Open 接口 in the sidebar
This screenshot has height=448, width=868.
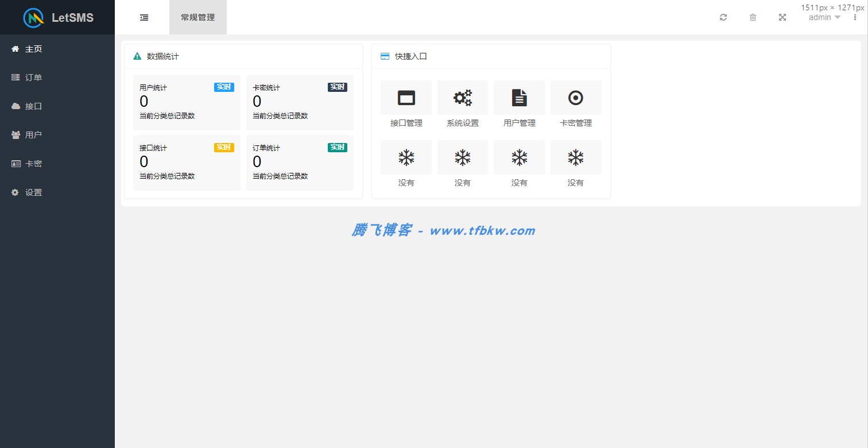click(57, 106)
